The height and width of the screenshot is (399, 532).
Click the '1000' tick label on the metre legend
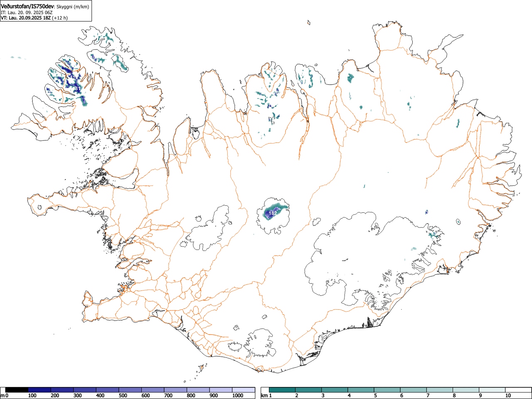point(238,396)
